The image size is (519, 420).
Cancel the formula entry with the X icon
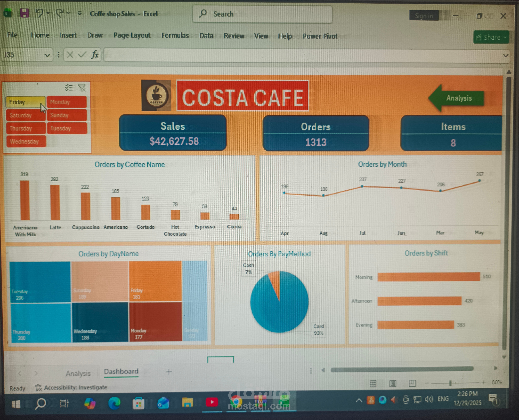click(70, 55)
